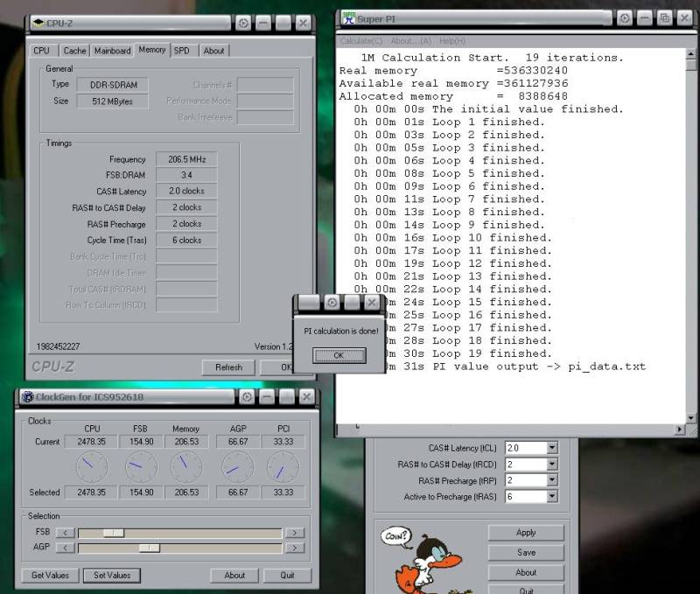The image size is (700, 594).
Task: Click Refresh in the CPU-Z window
Action: click(x=228, y=367)
